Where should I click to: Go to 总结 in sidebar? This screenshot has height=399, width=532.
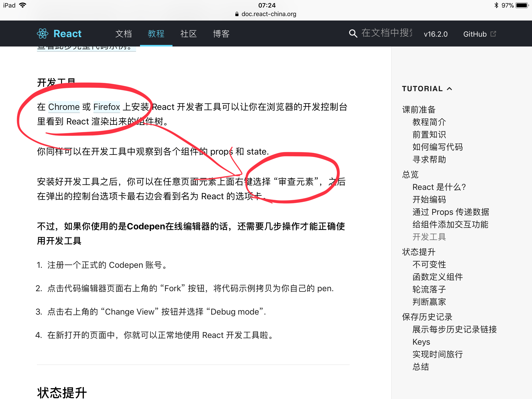421,367
